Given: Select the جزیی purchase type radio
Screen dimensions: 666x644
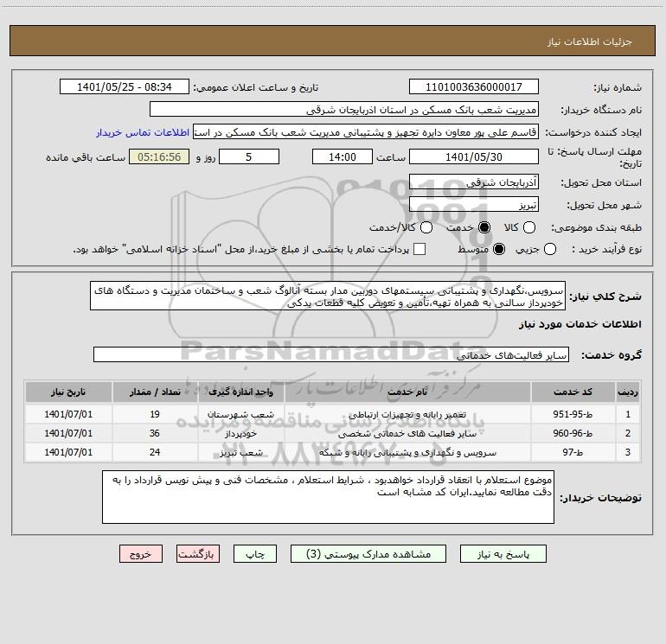Looking at the screenshot, I should point(549,249).
